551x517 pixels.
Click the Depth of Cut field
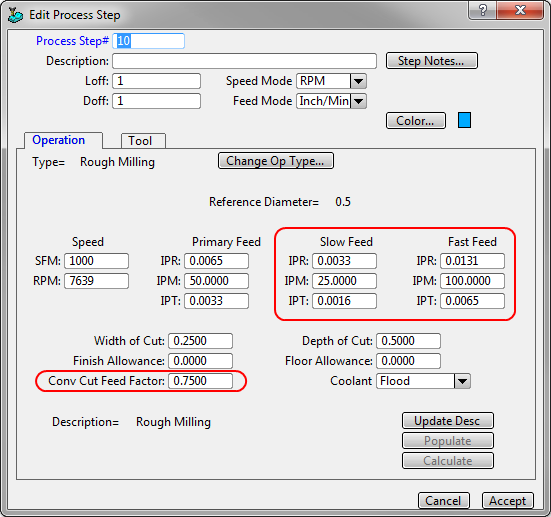[x=408, y=341]
